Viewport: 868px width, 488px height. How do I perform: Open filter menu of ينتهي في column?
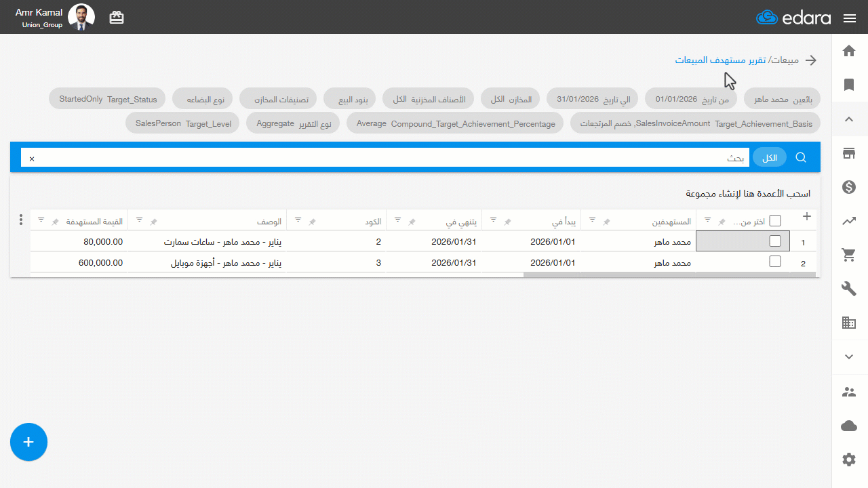(x=397, y=220)
